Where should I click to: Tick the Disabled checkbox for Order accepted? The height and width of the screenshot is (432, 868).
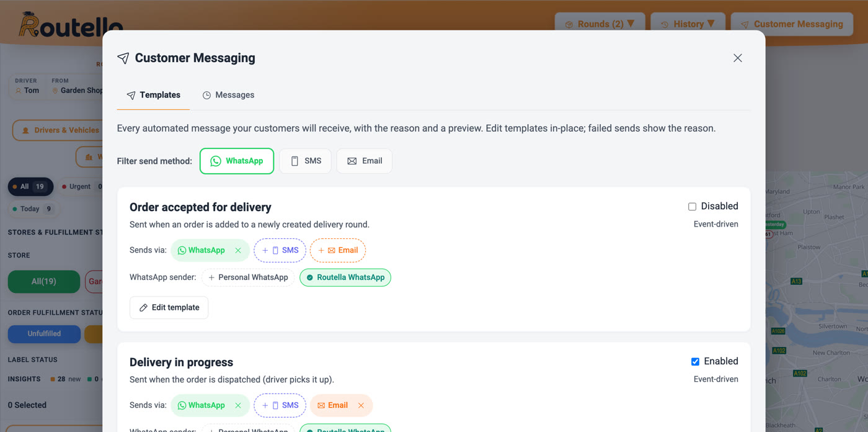692,206
